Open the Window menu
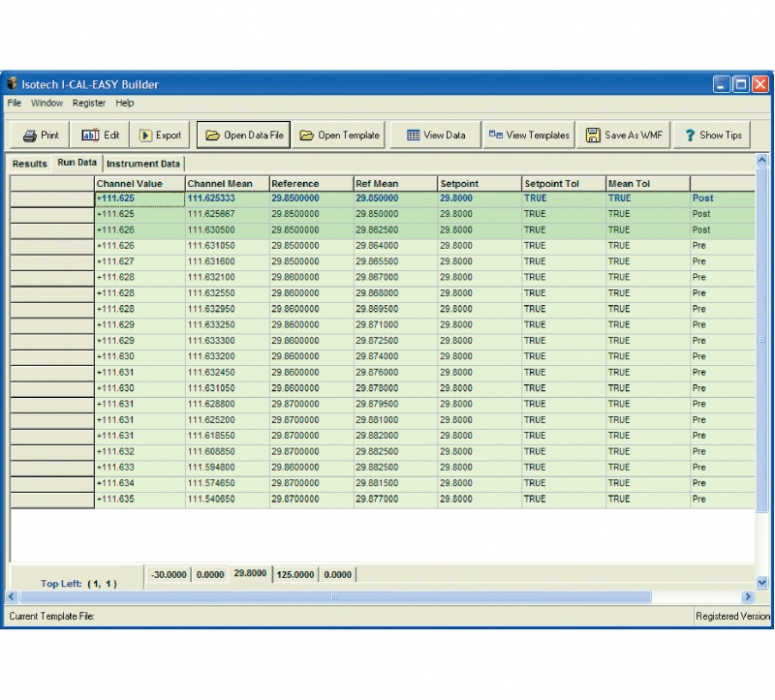Screen dimensions: 775x700 (x=46, y=103)
